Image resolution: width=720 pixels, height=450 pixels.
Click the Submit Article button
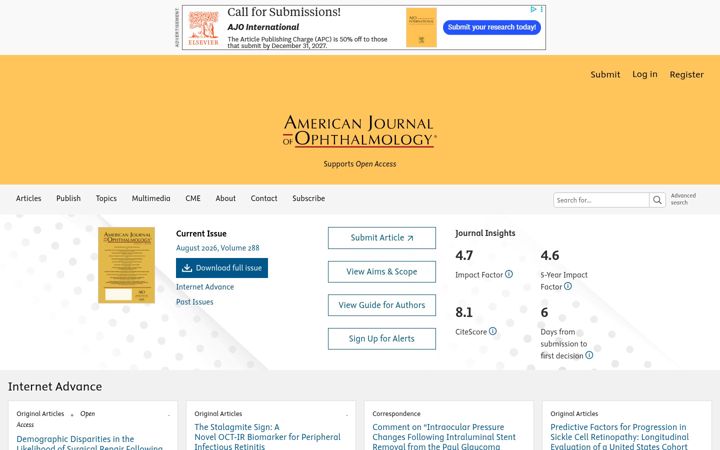pyautogui.click(x=382, y=238)
